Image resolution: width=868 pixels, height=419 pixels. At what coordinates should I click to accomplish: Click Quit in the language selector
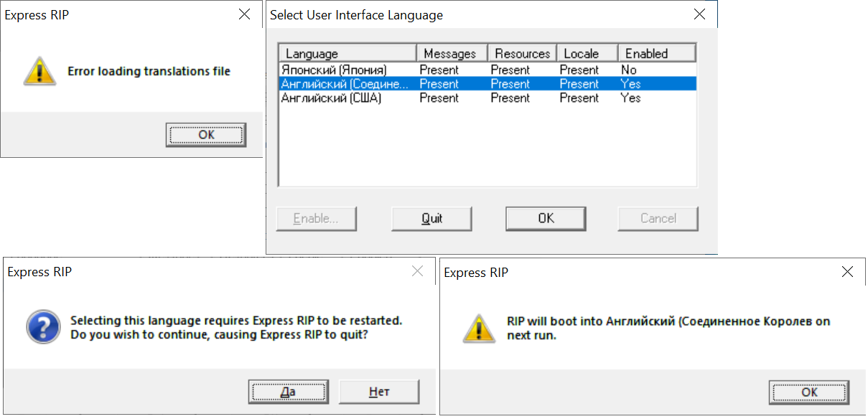tap(431, 219)
